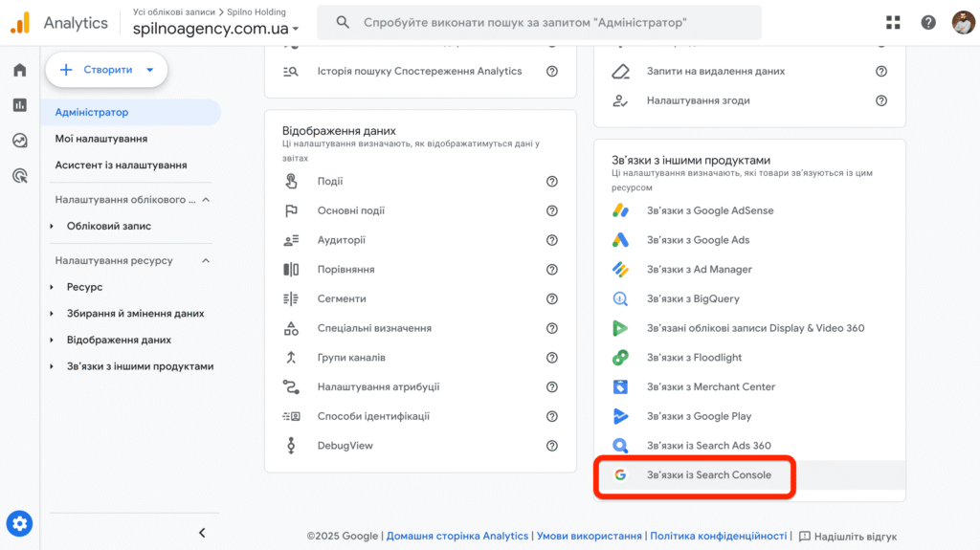Open the Створити button dropdown arrow
This screenshot has width=980, height=550.
coord(150,70)
